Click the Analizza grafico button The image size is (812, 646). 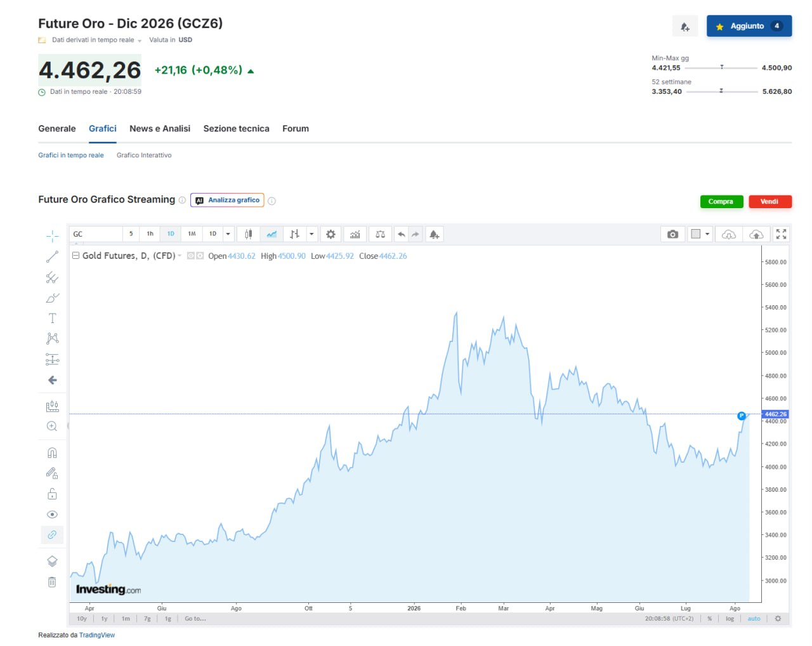[x=227, y=201]
